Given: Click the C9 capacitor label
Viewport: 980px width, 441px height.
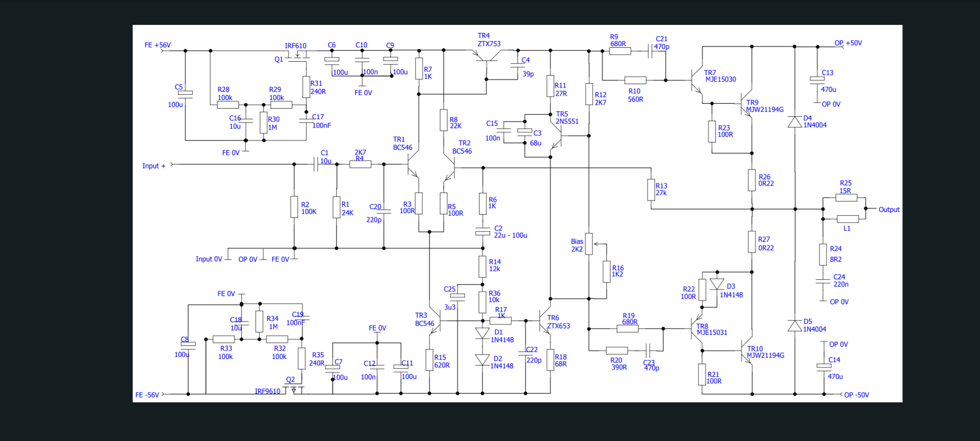Looking at the screenshot, I should [390, 45].
